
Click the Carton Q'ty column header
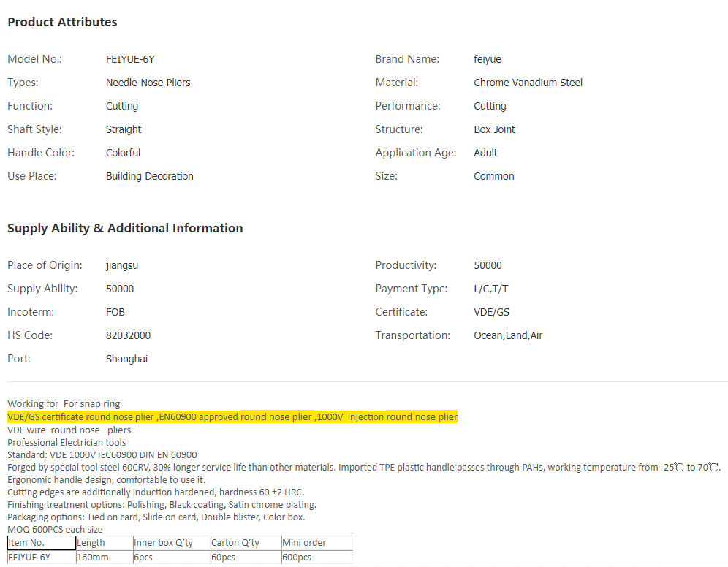tap(244, 543)
